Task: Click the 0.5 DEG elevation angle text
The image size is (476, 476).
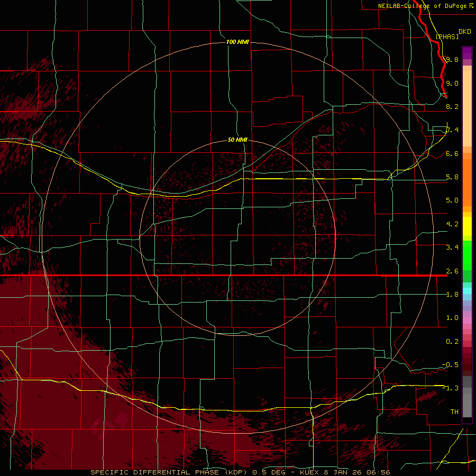Action: point(269,472)
